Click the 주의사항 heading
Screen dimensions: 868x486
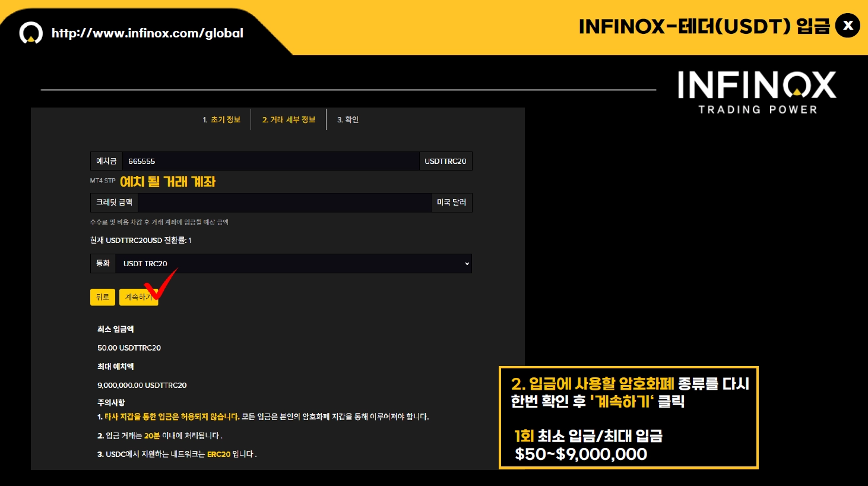(111, 403)
